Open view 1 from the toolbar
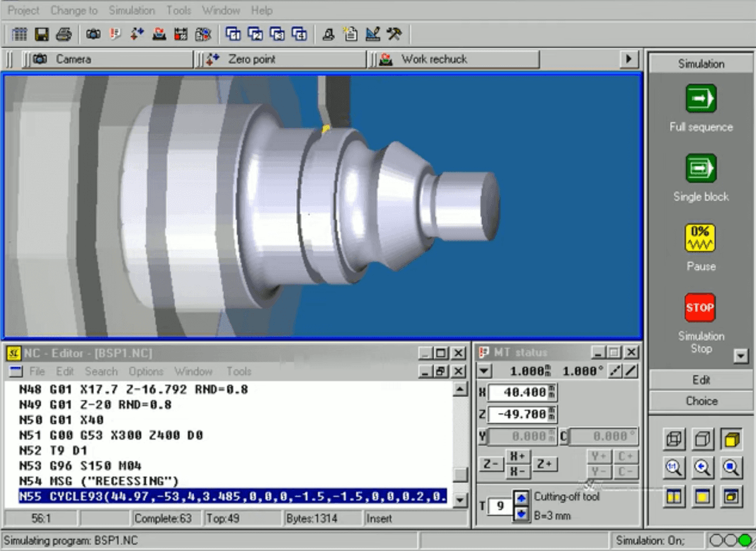 233,34
